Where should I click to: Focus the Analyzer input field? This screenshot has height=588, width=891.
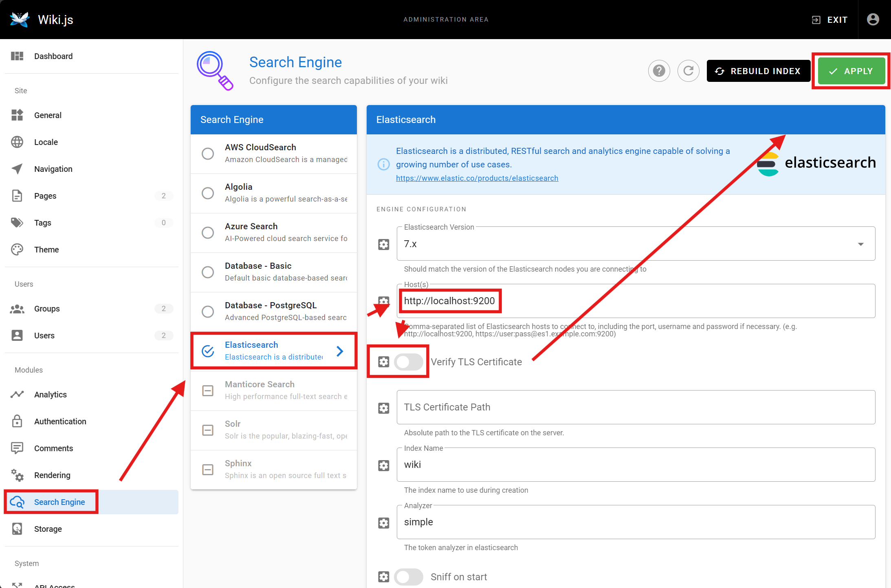coord(636,522)
